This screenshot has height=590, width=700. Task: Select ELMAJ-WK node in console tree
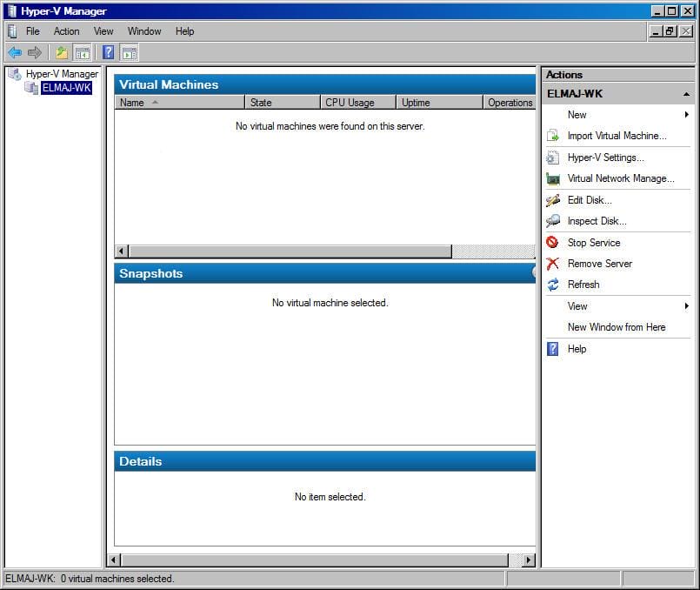click(66, 88)
